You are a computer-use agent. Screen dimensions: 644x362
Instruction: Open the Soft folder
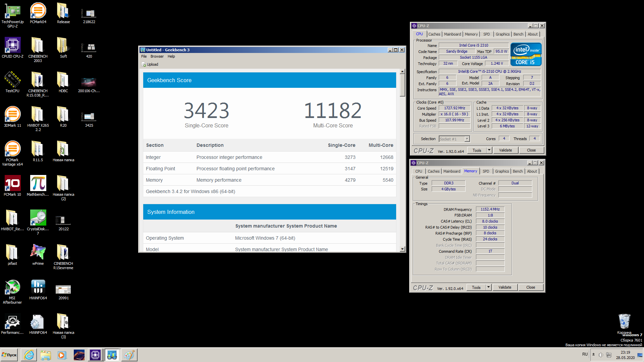click(x=63, y=48)
